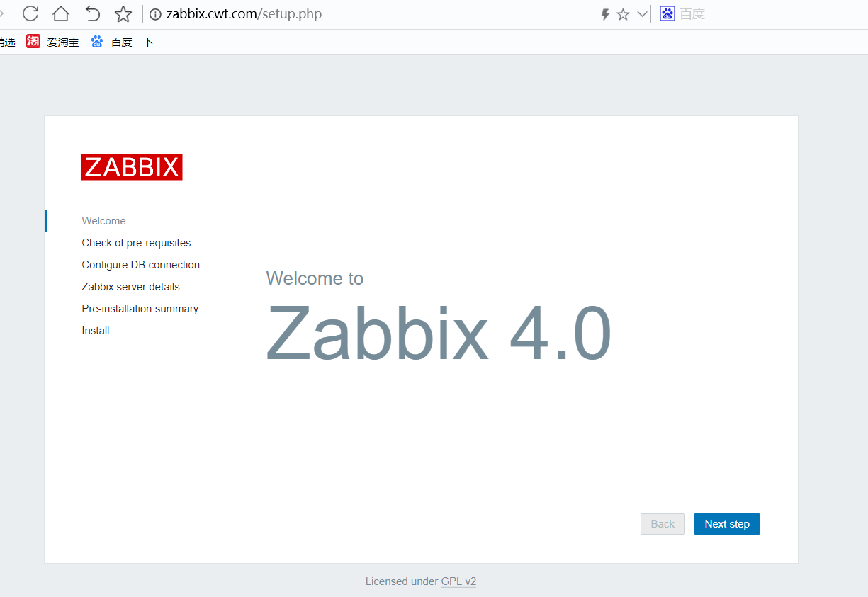This screenshot has height=597, width=868.
Task: Select Configure DB connection step
Action: (140, 265)
